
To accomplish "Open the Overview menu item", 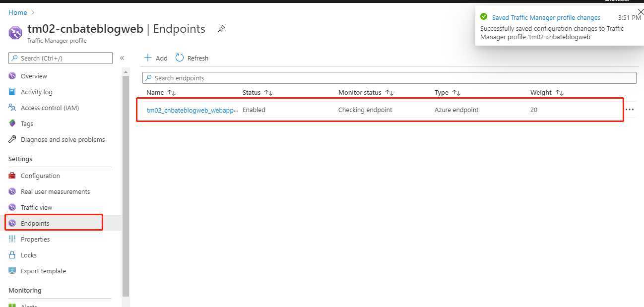I will 34,76.
